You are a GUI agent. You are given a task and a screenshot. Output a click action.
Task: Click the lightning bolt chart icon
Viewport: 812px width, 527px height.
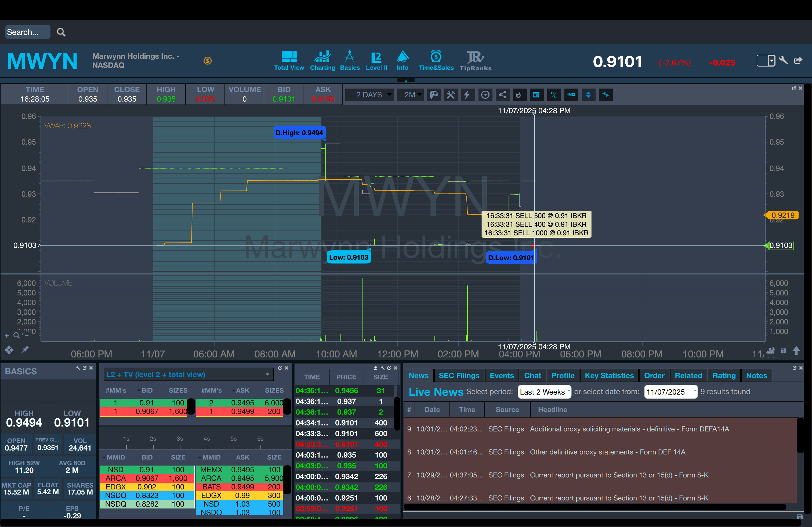coord(467,95)
